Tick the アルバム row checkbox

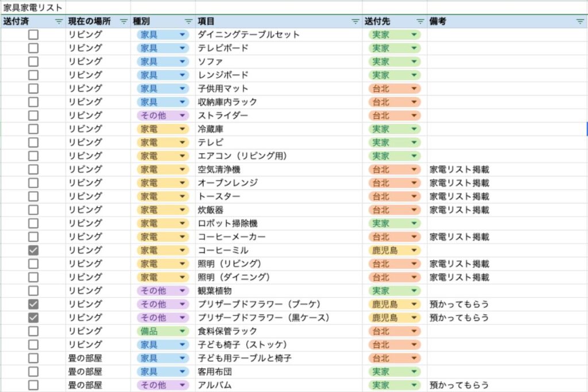click(33, 385)
